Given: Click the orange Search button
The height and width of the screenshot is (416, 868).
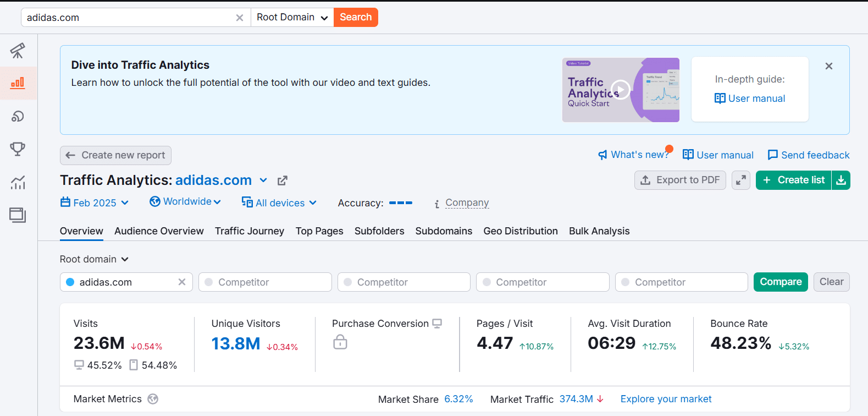Looking at the screenshot, I should click(x=356, y=17).
